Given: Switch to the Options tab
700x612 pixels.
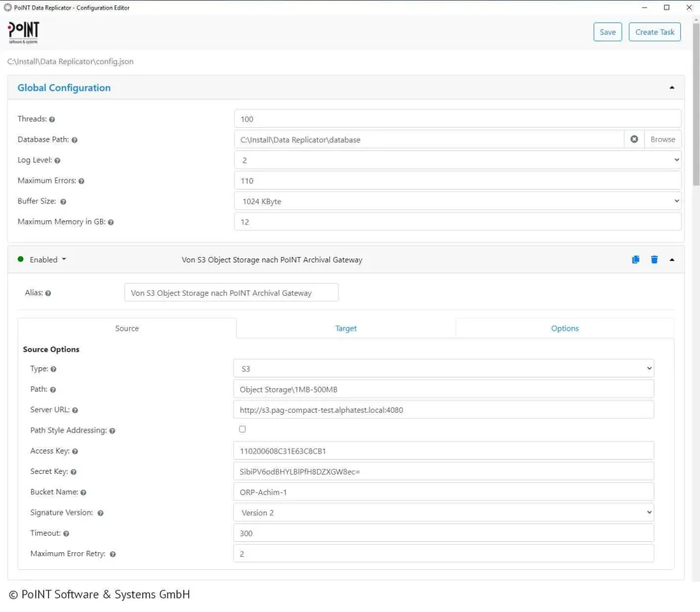Looking at the screenshot, I should pyautogui.click(x=565, y=328).
